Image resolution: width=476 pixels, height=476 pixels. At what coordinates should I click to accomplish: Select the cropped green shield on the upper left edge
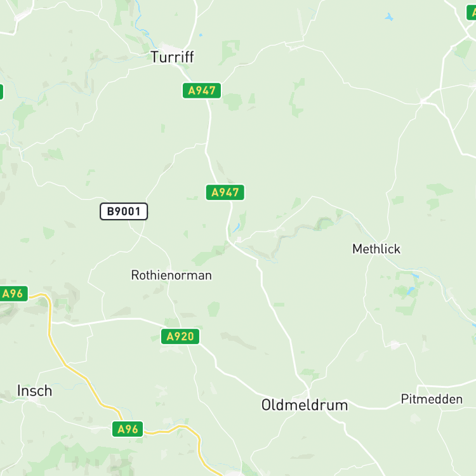coord(1,91)
